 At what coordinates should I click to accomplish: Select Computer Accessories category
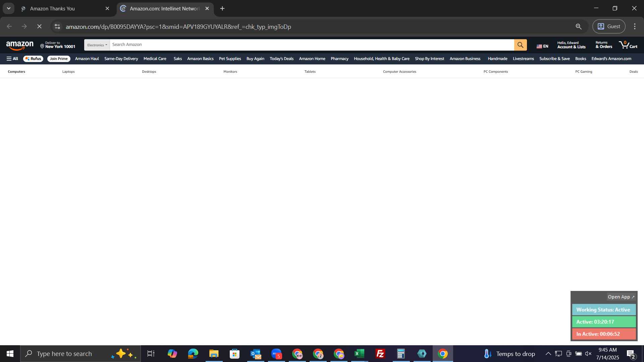click(399, 72)
